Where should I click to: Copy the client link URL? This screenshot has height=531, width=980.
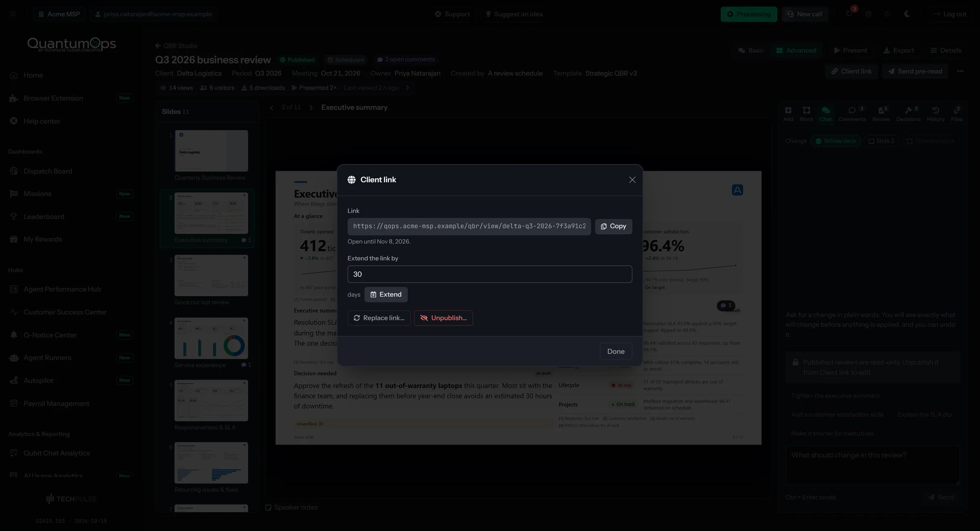[x=613, y=226]
